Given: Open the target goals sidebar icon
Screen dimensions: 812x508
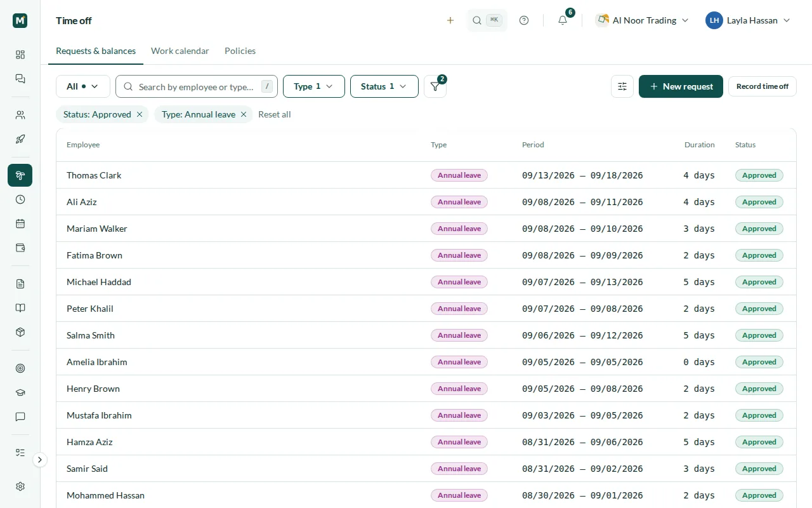Looking at the screenshot, I should 20,368.
